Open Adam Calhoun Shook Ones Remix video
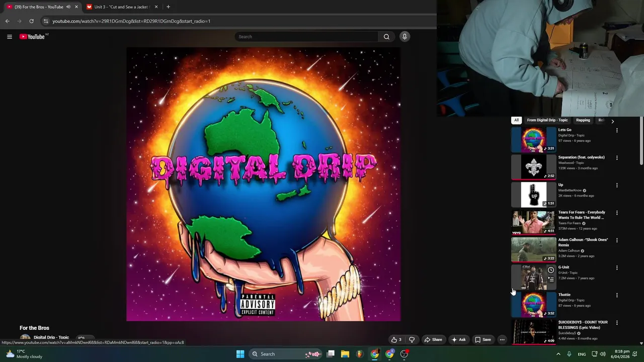 583,242
